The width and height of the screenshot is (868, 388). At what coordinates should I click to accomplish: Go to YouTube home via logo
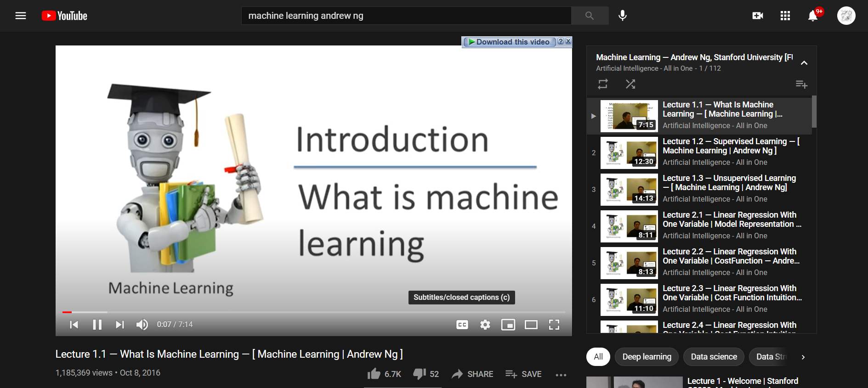[x=64, y=16]
